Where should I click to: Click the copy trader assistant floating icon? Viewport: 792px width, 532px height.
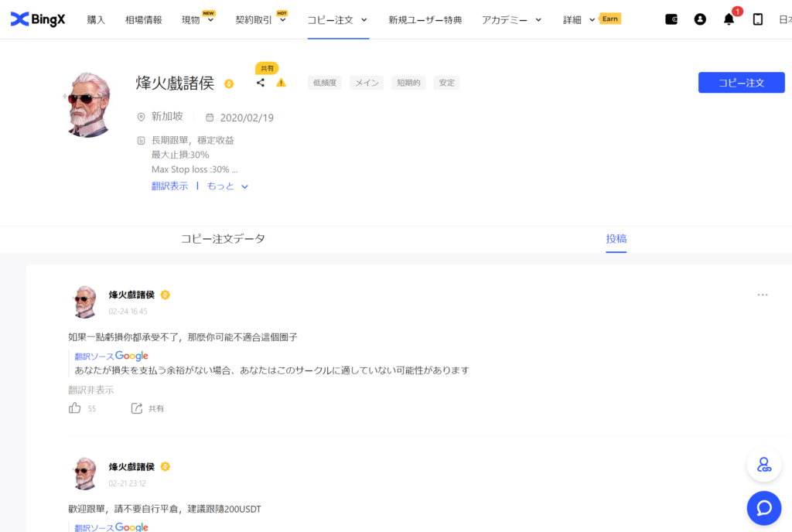[764, 464]
